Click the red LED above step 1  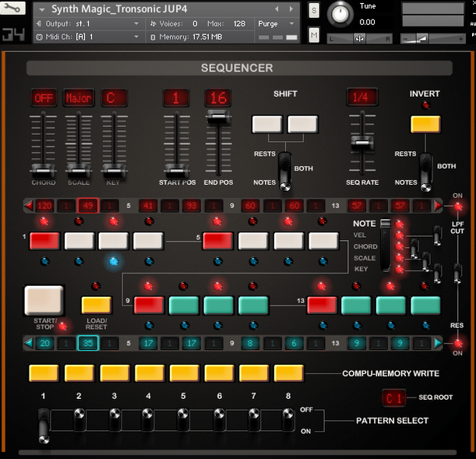click(x=44, y=221)
